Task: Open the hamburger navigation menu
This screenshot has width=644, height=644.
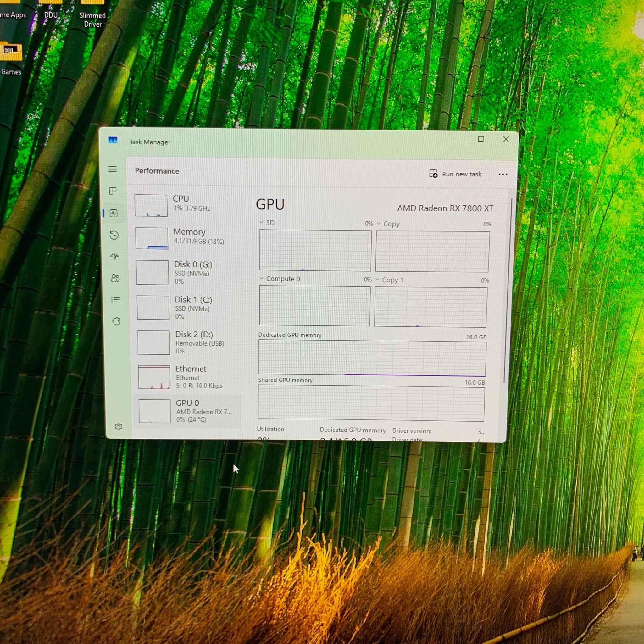Action: 112,169
